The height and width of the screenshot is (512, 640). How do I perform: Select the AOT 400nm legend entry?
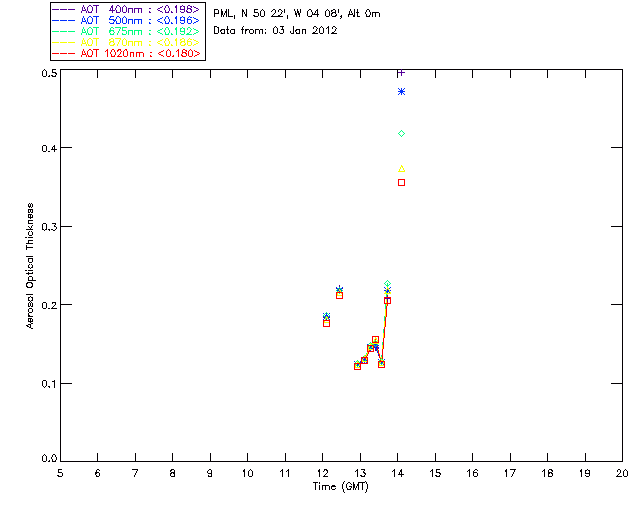click(x=126, y=9)
